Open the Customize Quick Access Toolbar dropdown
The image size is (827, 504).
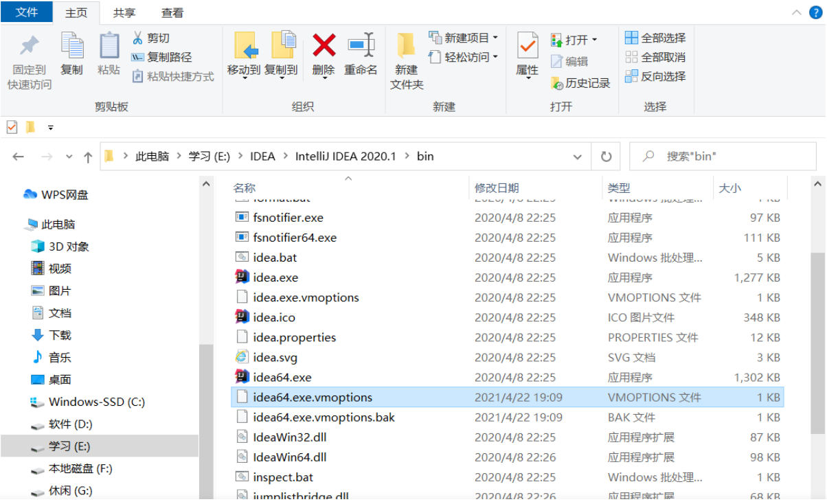click(x=50, y=128)
